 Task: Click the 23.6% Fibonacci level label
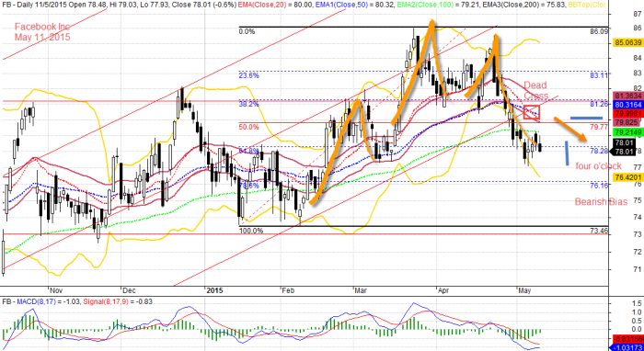coord(249,75)
